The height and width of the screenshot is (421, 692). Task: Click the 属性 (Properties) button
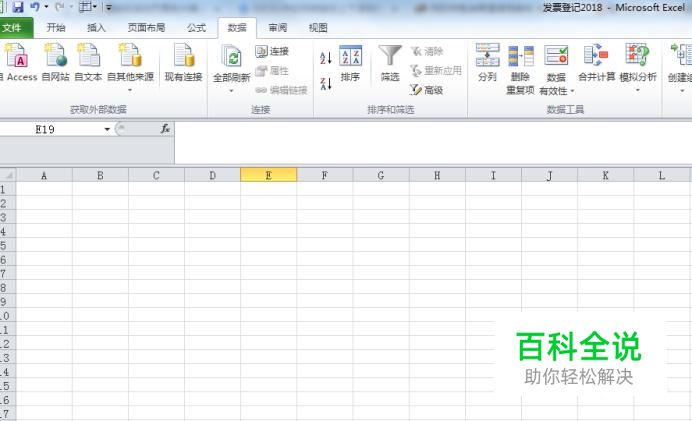tap(272, 71)
